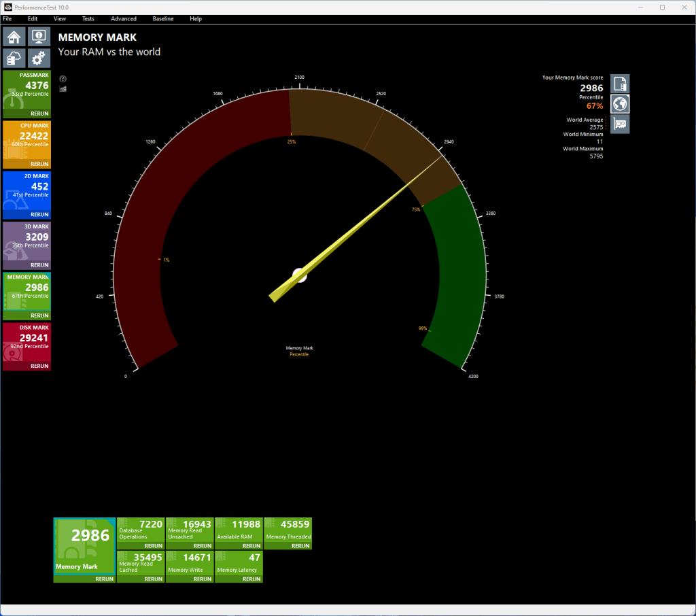Rerun the Available RAM test

251,546
